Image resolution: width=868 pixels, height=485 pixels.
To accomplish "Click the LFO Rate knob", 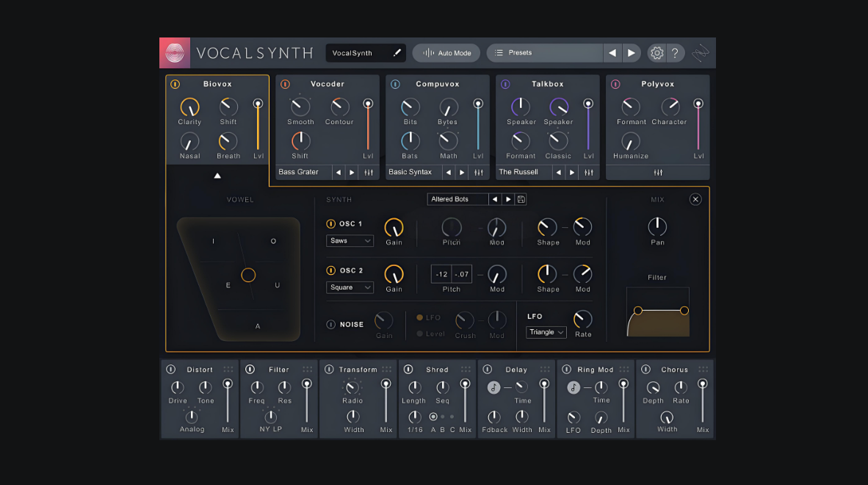I will (x=582, y=320).
